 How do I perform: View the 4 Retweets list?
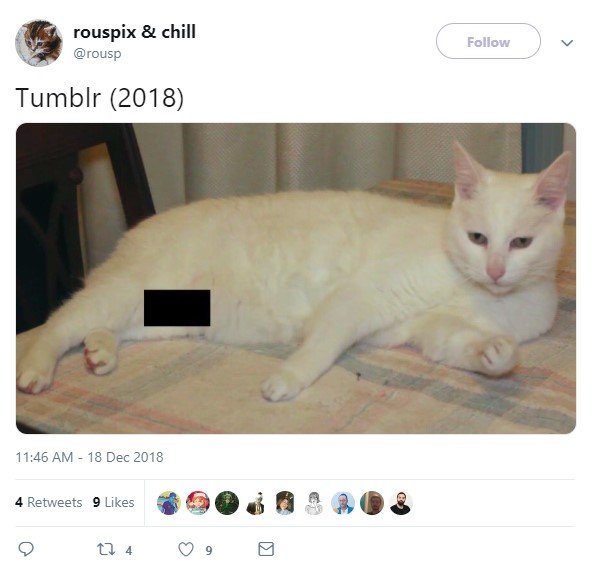pos(49,502)
